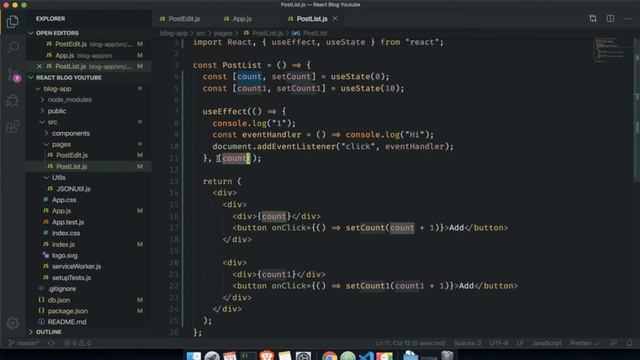Collapse the Utils folder
This screenshot has height=360, width=640.
click(x=58, y=178)
